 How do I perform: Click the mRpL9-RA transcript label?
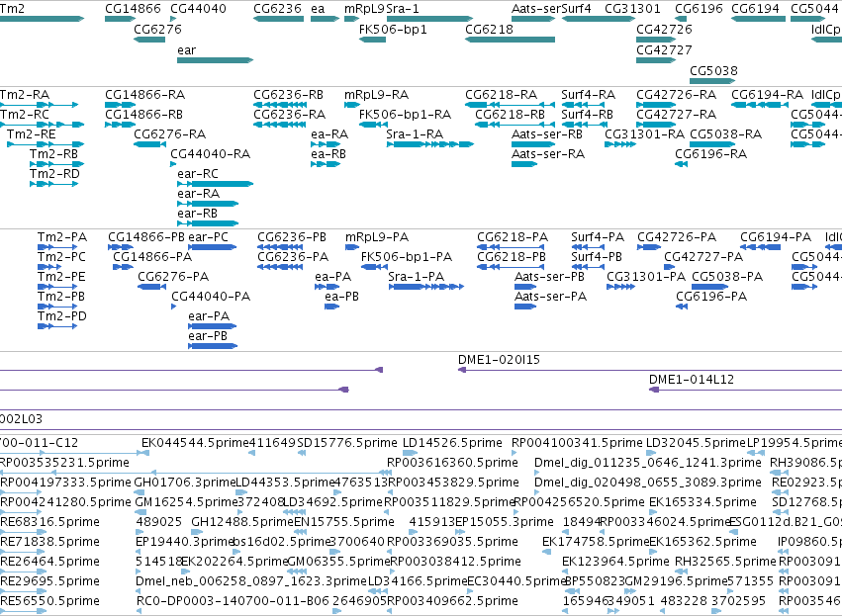point(376,95)
